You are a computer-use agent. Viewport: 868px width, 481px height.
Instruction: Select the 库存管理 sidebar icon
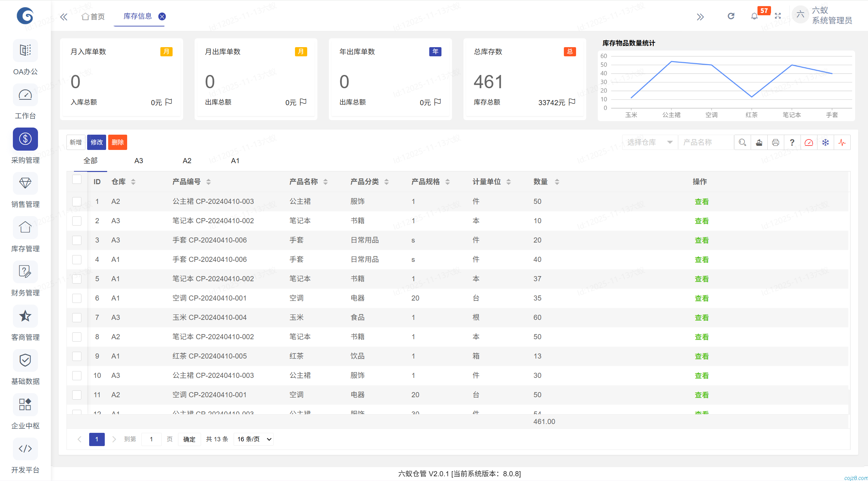tap(25, 227)
